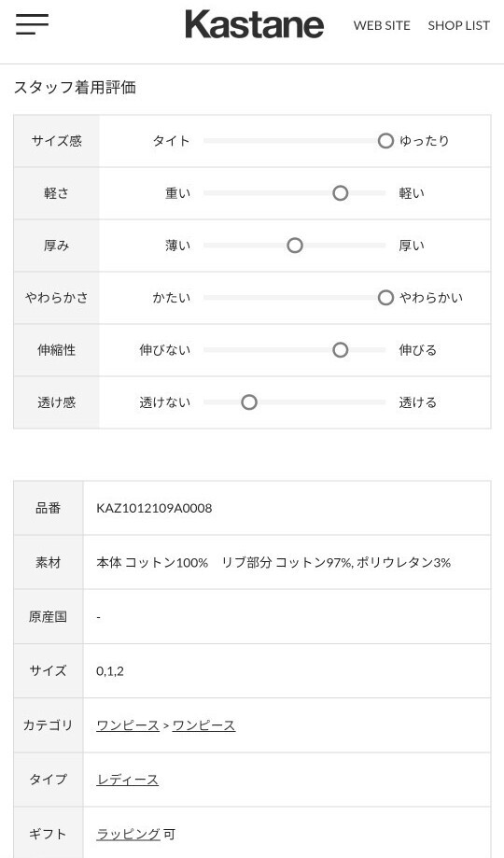
Task: Click the 伸縮性 slider handle
Action: click(341, 350)
